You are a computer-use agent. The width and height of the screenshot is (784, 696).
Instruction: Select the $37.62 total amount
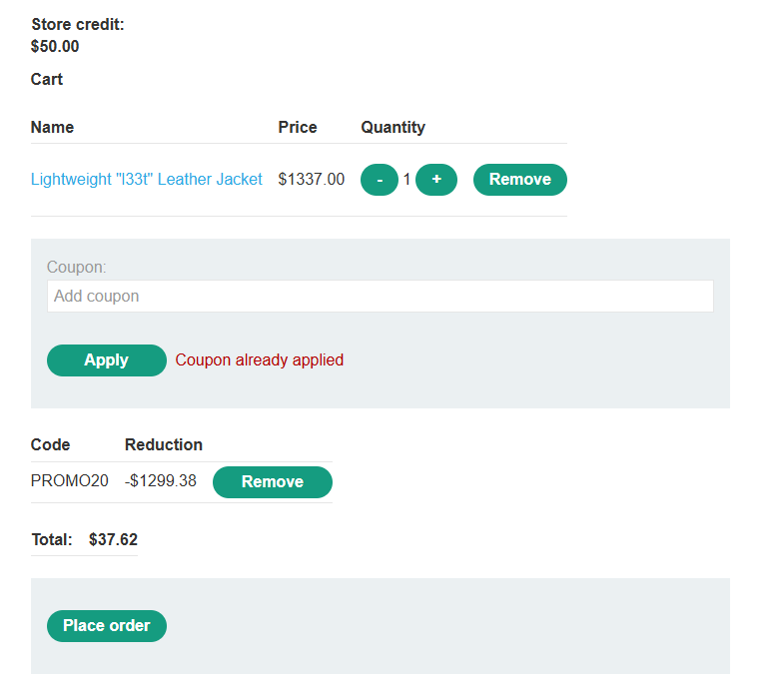coord(113,540)
